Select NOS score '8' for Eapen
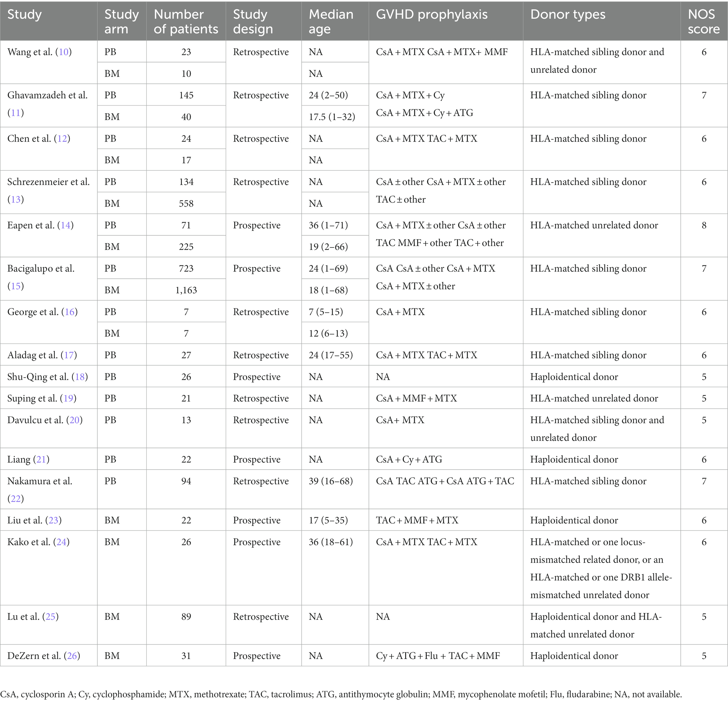 coord(704,225)
